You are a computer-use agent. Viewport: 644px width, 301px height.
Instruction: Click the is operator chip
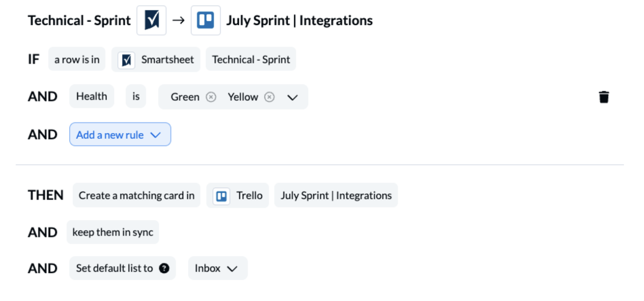136,96
